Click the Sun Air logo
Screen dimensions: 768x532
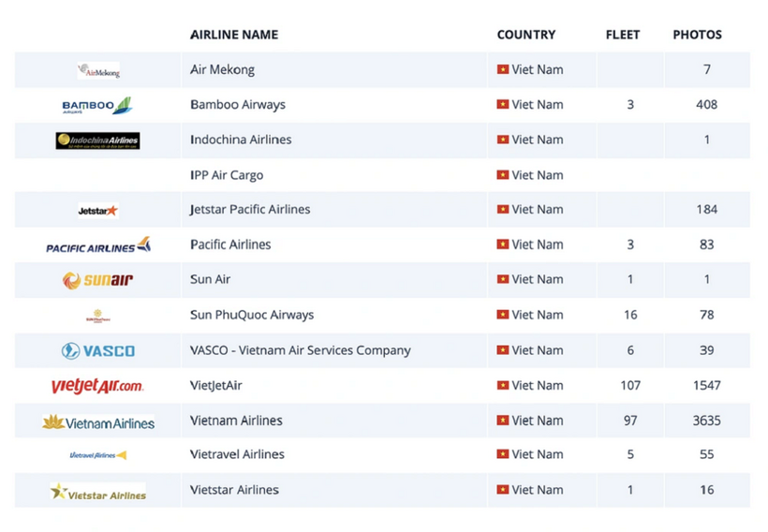[98, 280]
